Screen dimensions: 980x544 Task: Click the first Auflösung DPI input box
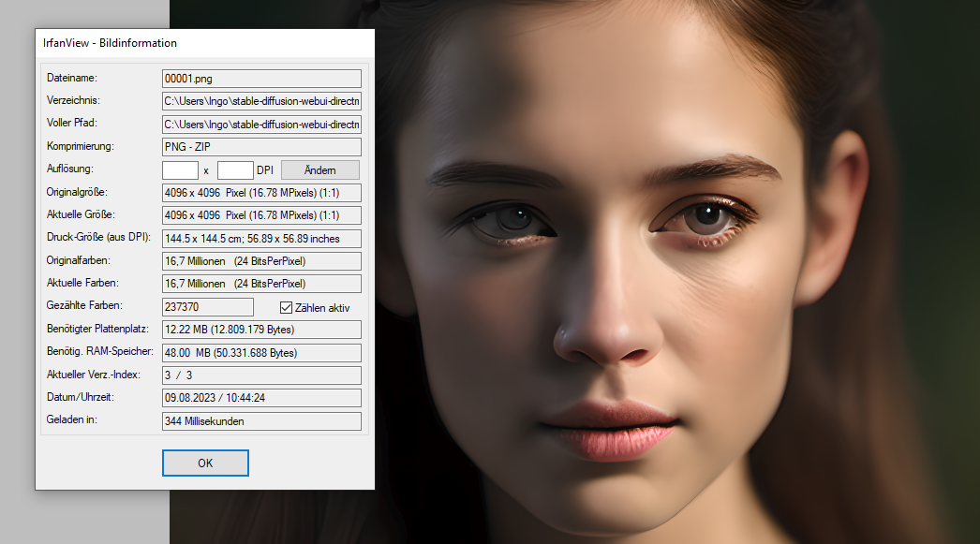click(x=180, y=169)
